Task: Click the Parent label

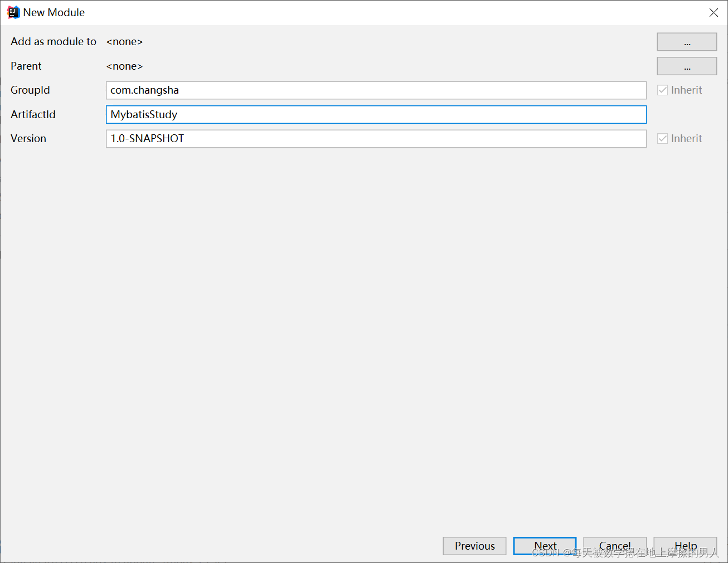Action: (26, 66)
